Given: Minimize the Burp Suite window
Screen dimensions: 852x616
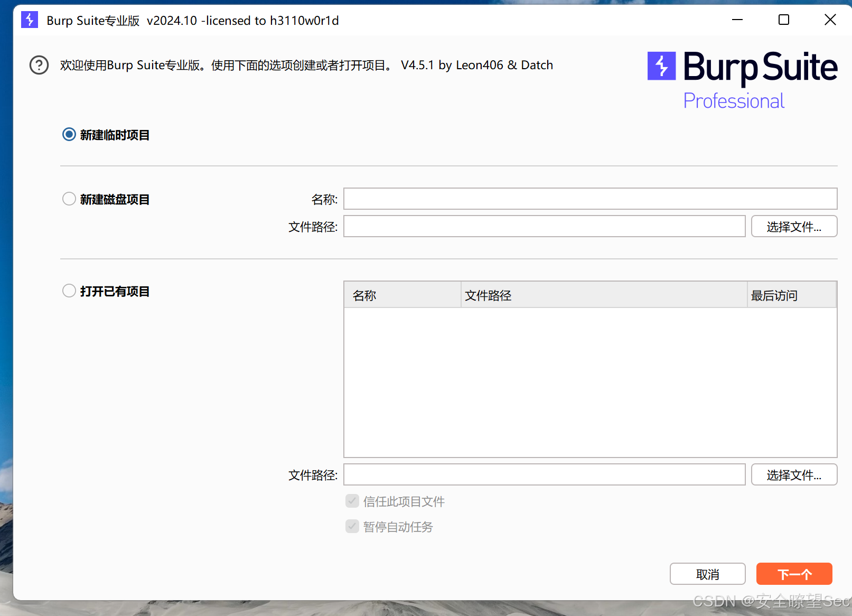Looking at the screenshot, I should click(737, 20).
